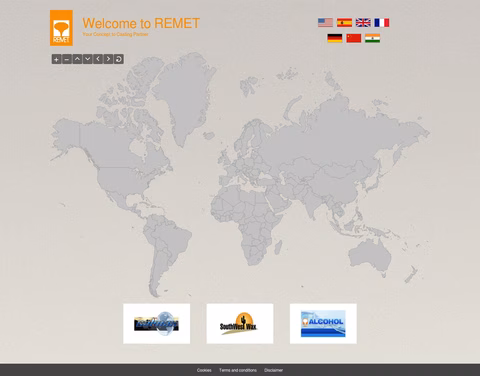This screenshot has width=480, height=376.
Task: Open the Cookies link
Action: click(204, 370)
